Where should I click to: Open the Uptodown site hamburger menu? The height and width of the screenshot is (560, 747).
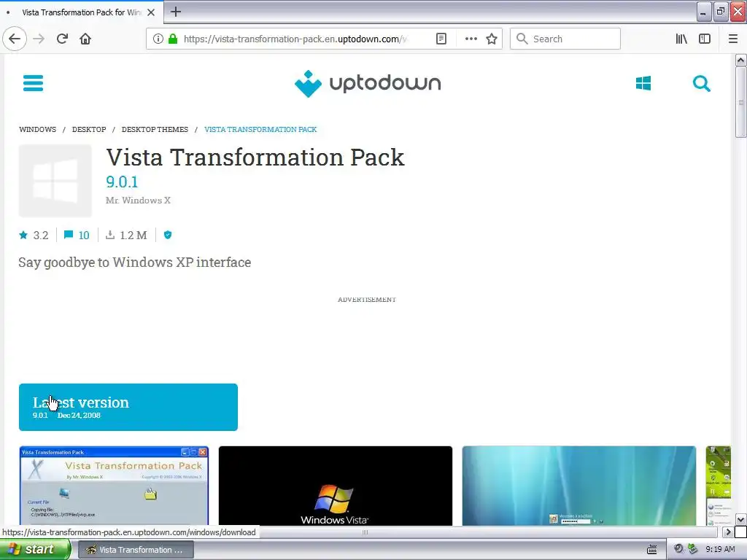point(34,83)
